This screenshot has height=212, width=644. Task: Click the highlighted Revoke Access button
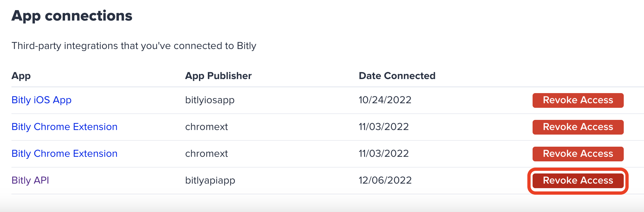tap(577, 180)
